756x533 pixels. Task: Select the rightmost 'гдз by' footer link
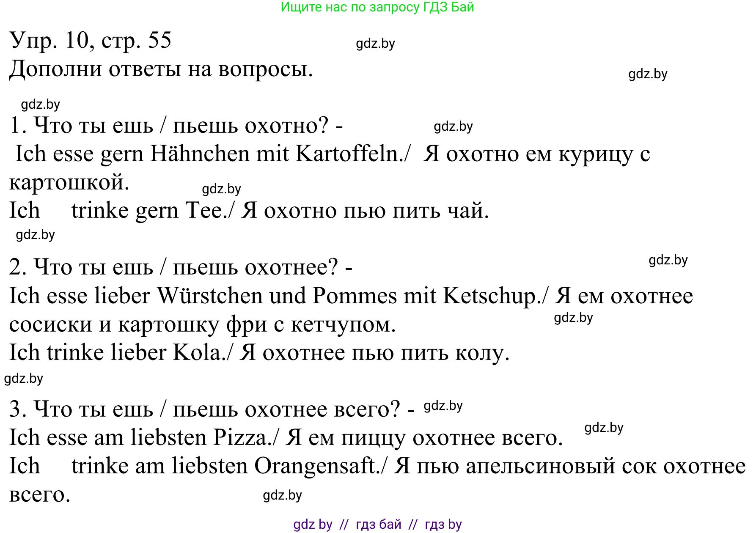point(443,525)
